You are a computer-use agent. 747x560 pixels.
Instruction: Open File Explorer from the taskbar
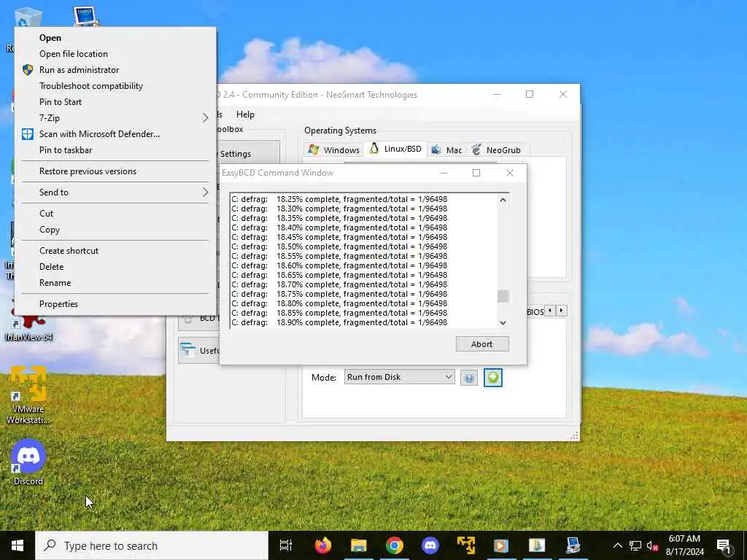pyautogui.click(x=359, y=545)
